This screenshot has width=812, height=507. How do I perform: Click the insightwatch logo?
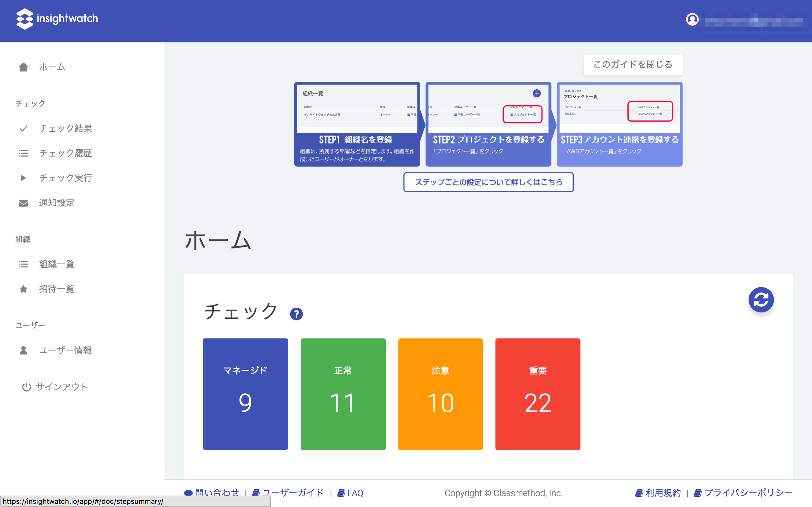pos(57,19)
